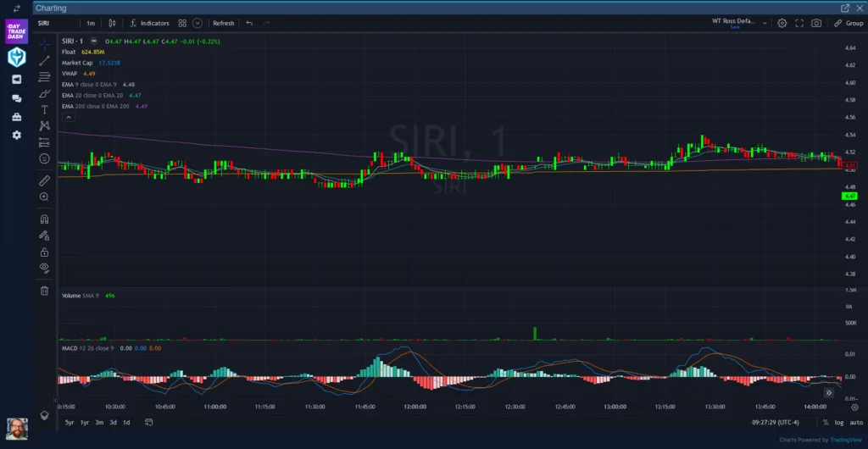
Task: Select the text annotation tool
Action: tap(44, 110)
